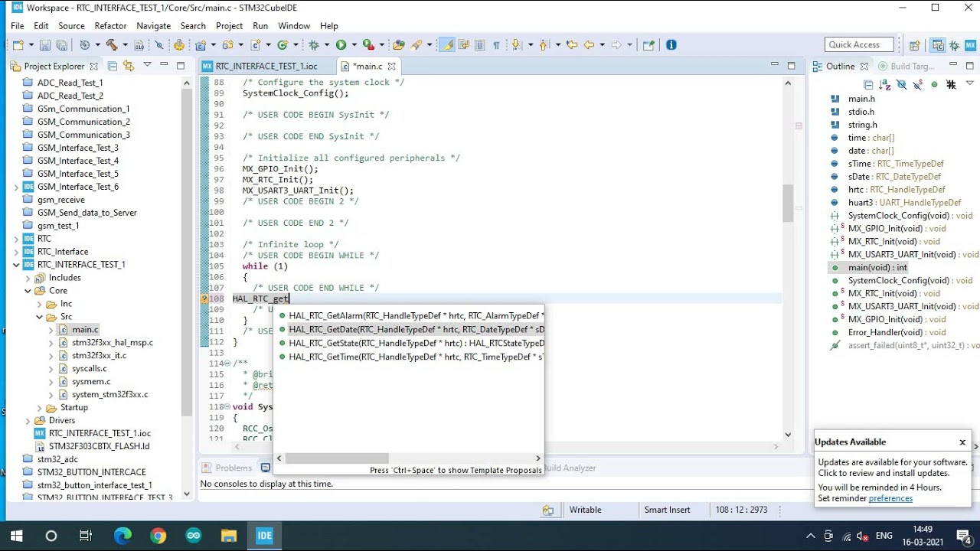This screenshot has width=980, height=551.
Task: Toggle Hide Non-Public Members green dot
Action: point(934,84)
